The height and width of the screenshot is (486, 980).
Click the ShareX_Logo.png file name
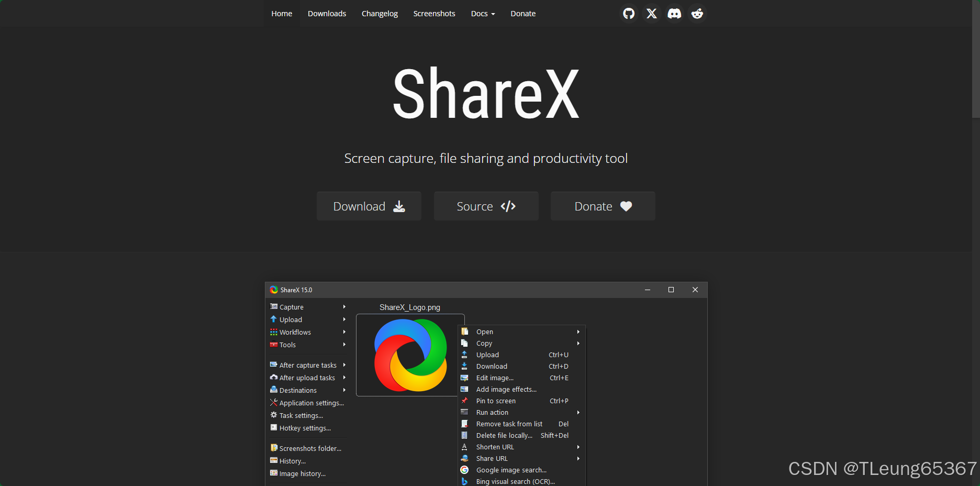(410, 307)
